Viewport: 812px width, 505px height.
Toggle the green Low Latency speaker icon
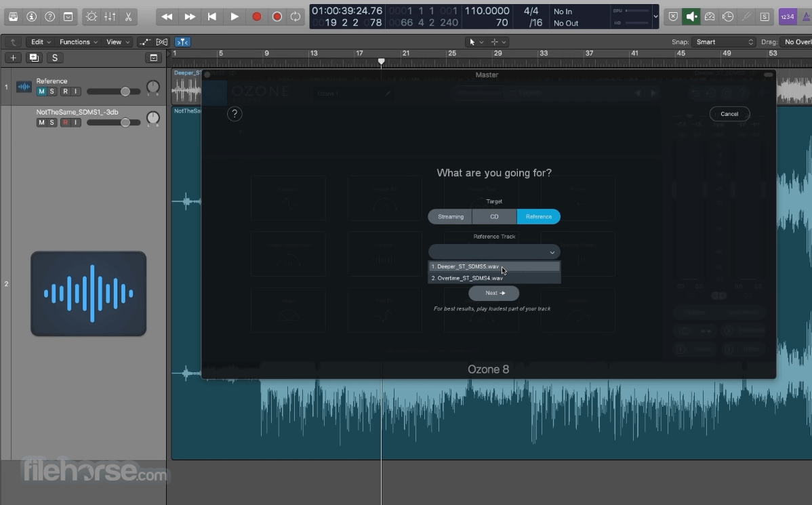pos(691,16)
